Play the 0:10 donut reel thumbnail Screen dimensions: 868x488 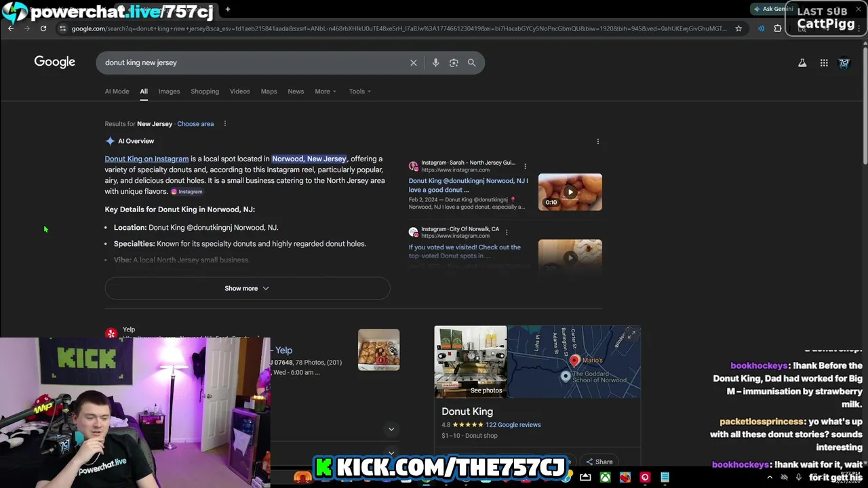tap(570, 192)
